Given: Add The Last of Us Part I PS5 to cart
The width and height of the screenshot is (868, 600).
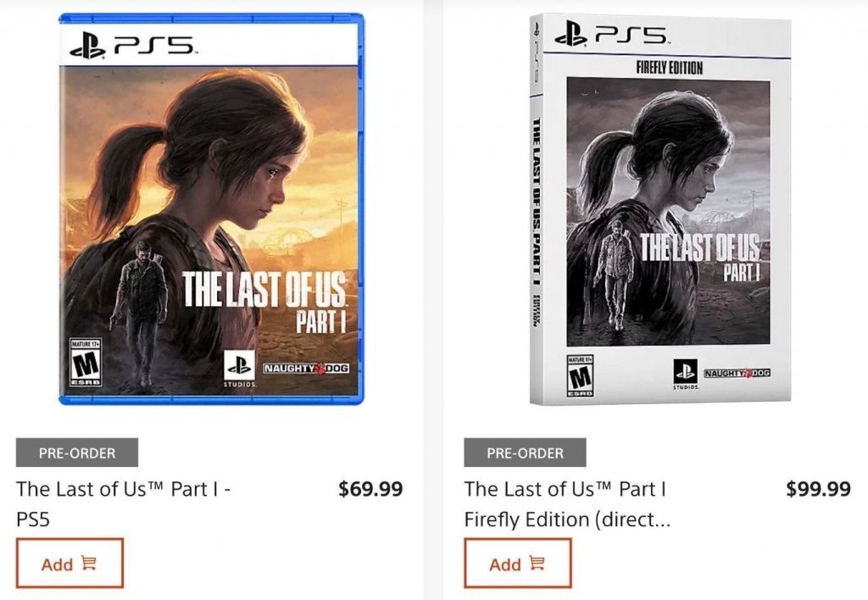Looking at the screenshot, I should [x=70, y=563].
